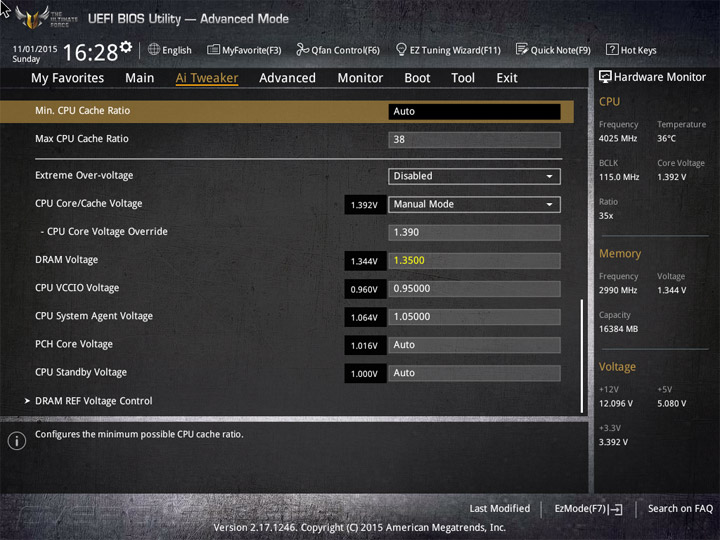Click the Qfan Control fan icon
The width and height of the screenshot is (720, 540).
pyautogui.click(x=302, y=49)
